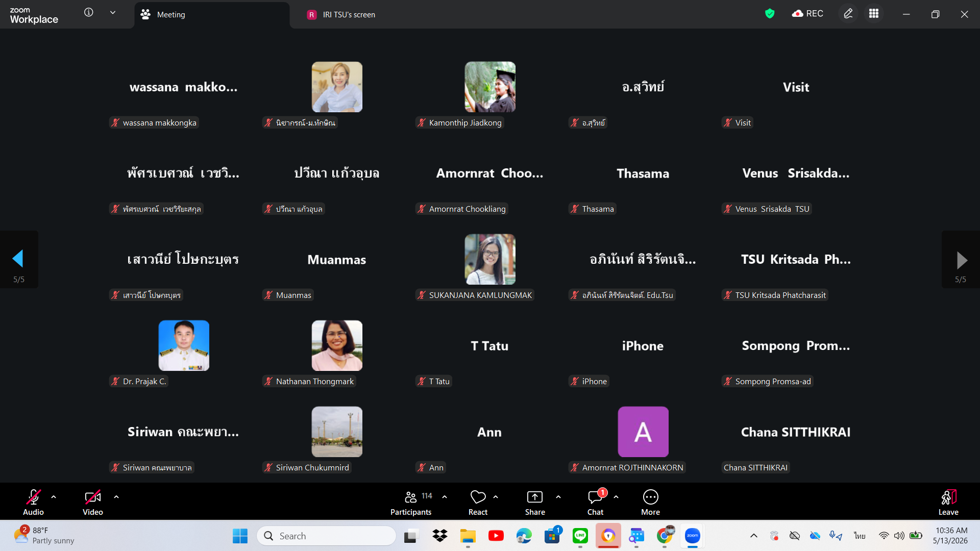Screen dimensions: 980x551
Task: Expand Zoom Workplace dropdown chevron
Action: click(x=113, y=12)
